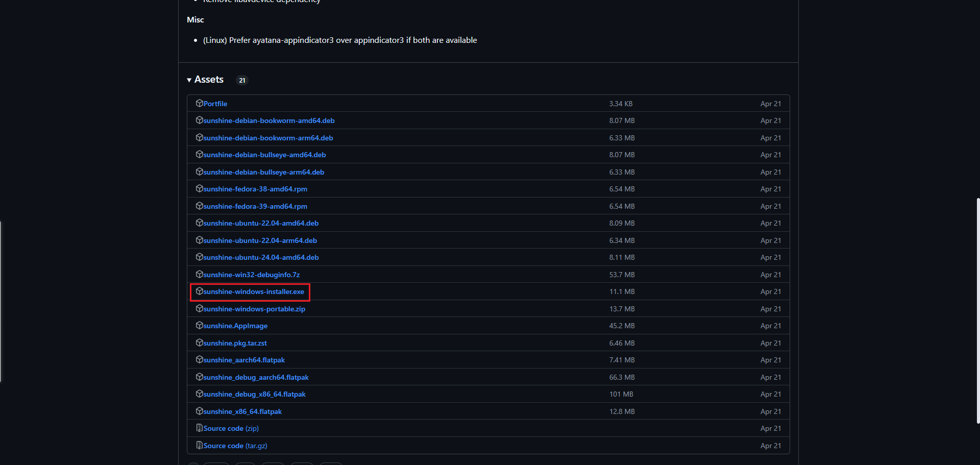Image resolution: width=980 pixels, height=465 pixels.
Task: Click the package icon beside Portfile
Action: 200,103
